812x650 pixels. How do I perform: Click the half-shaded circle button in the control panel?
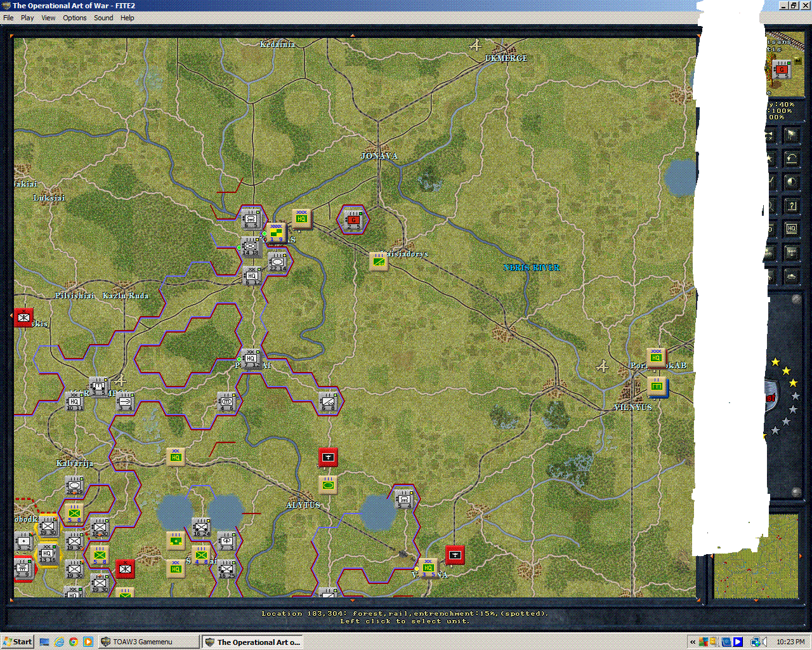pyautogui.click(x=791, y=182)
